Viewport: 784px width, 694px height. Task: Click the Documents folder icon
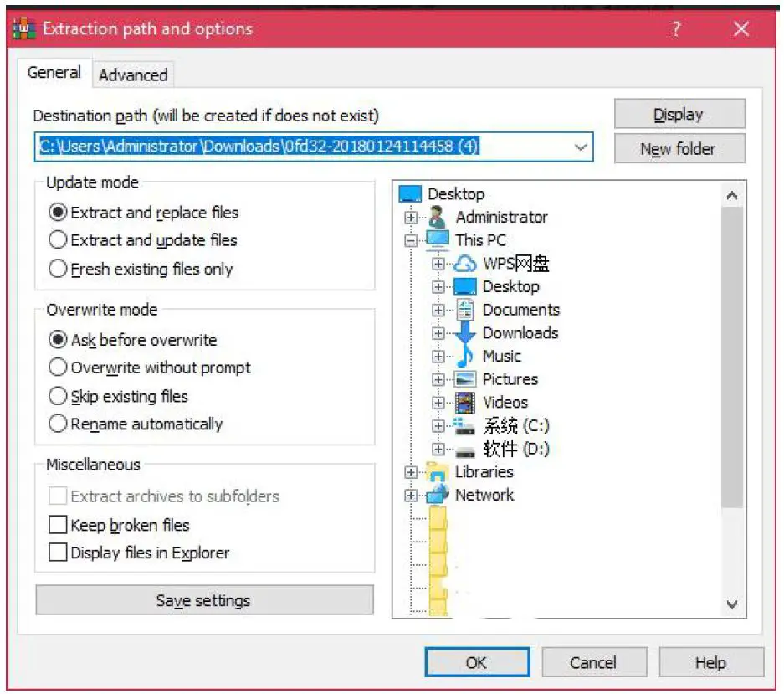[465, 309]
